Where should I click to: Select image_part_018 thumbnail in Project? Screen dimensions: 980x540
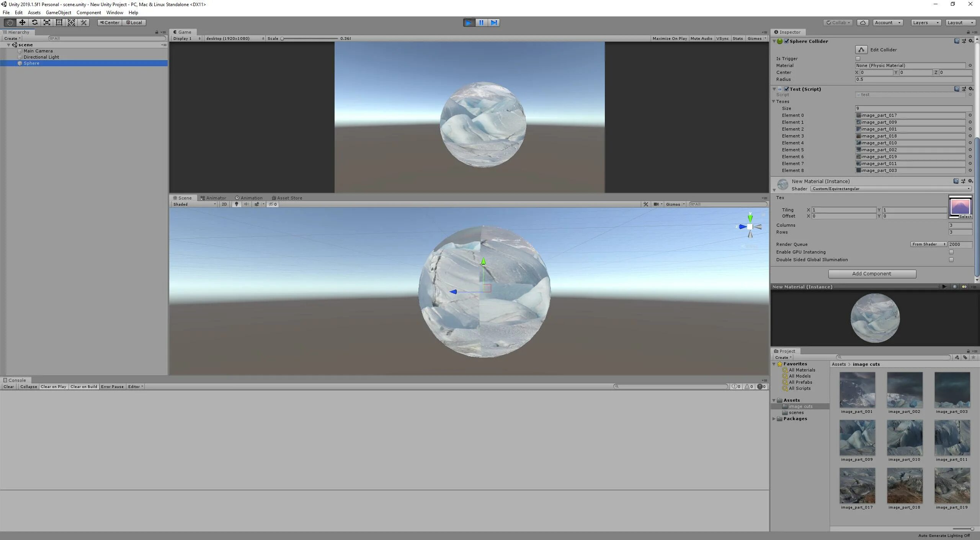(904, 486)
